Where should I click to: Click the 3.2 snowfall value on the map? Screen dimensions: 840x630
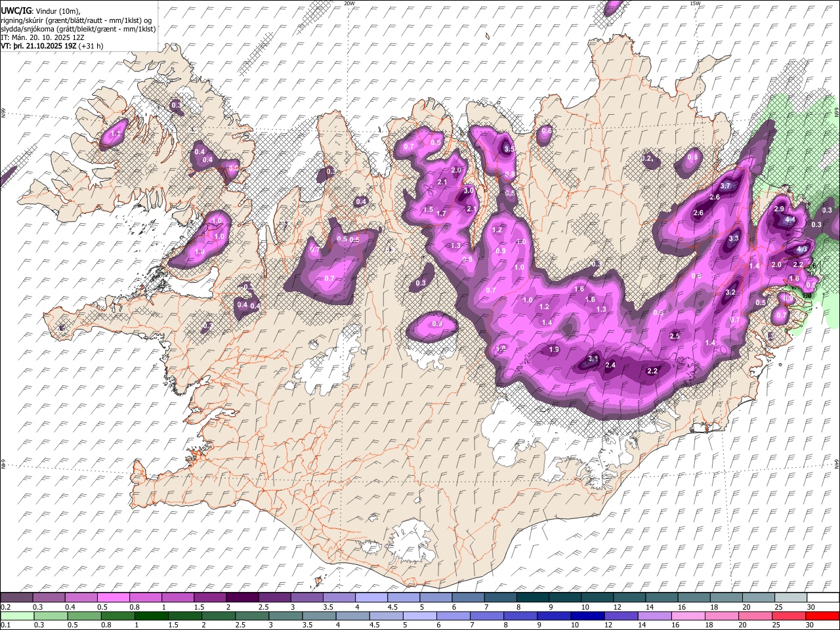pos(730,292)
